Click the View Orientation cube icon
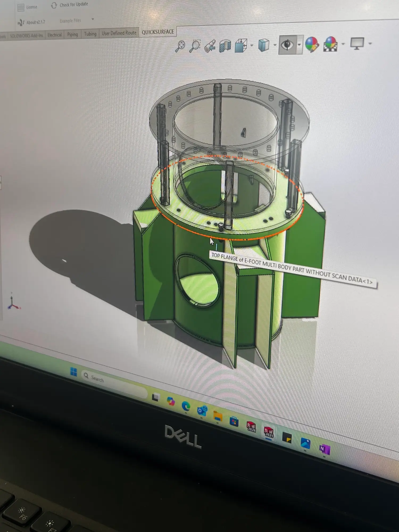The image size is (399, 532). [x=241, y=45]
